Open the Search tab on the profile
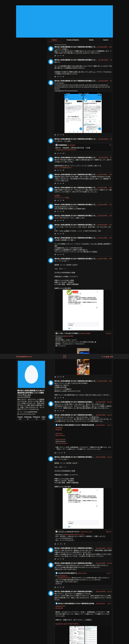The image size is (129, 644). [x=106, y=40]
